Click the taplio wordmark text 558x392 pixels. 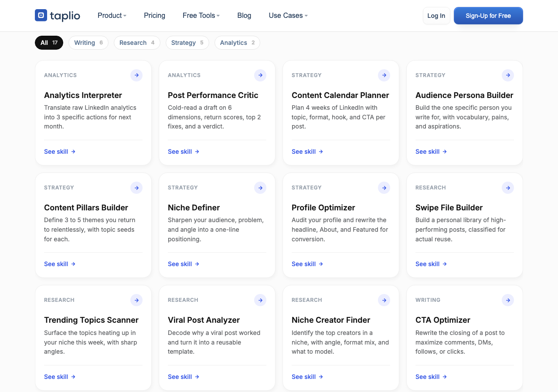point(65,16)
